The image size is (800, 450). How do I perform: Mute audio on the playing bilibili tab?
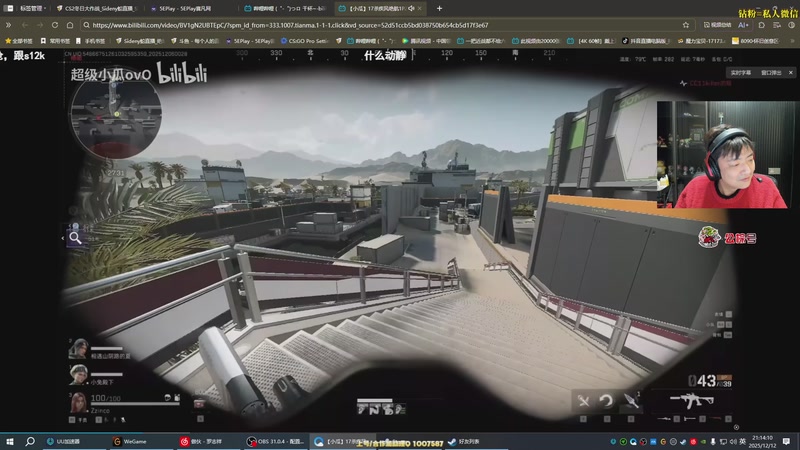tap(411, 8)
